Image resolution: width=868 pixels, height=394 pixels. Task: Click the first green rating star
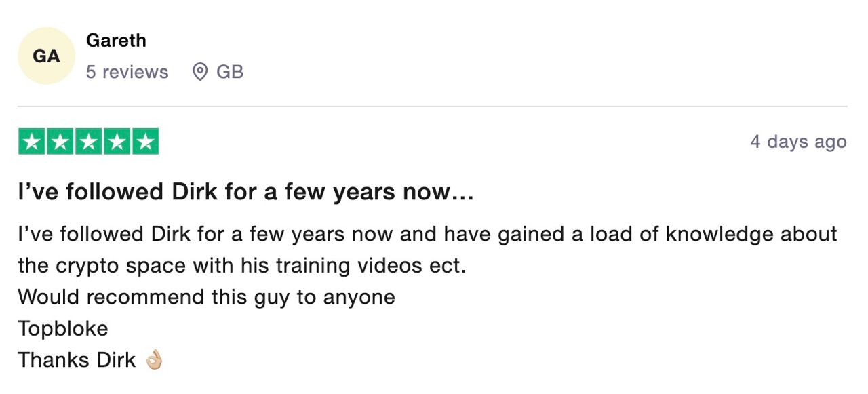[x=31, y=141]
